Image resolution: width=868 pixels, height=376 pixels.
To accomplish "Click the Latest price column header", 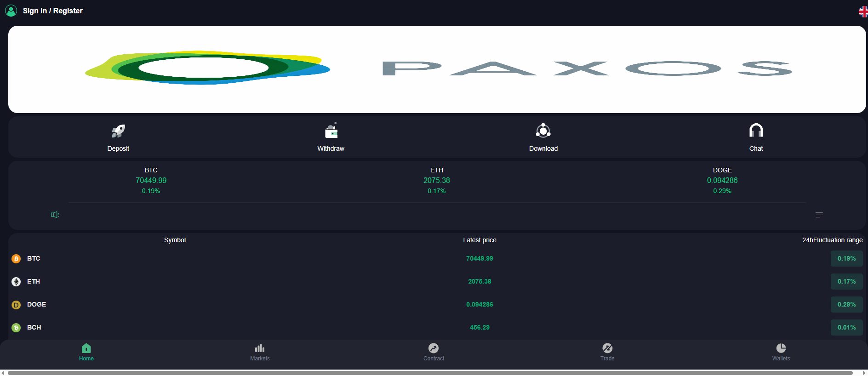I will tap(480, 240).
